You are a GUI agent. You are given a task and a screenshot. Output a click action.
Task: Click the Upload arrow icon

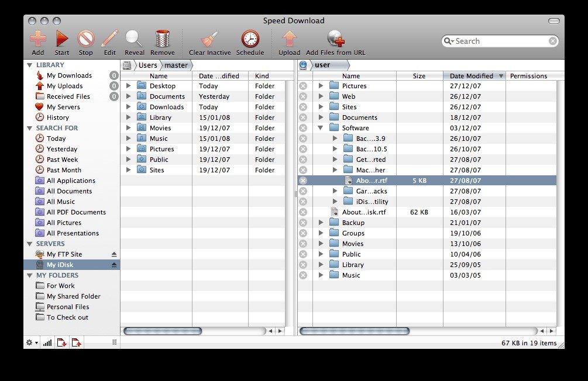tap(289, 39)
